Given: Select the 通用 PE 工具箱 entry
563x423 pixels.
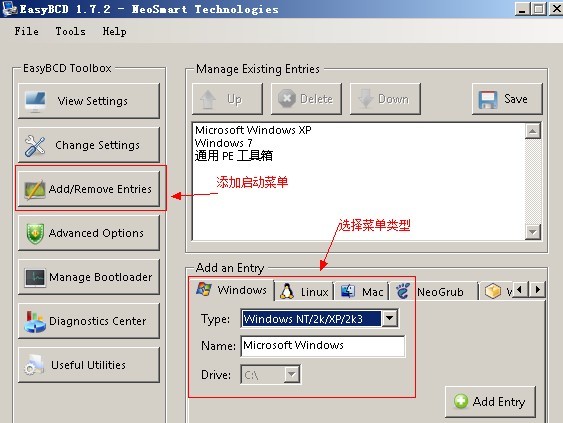Looking at the screenshot, I should tap(234, 156).
